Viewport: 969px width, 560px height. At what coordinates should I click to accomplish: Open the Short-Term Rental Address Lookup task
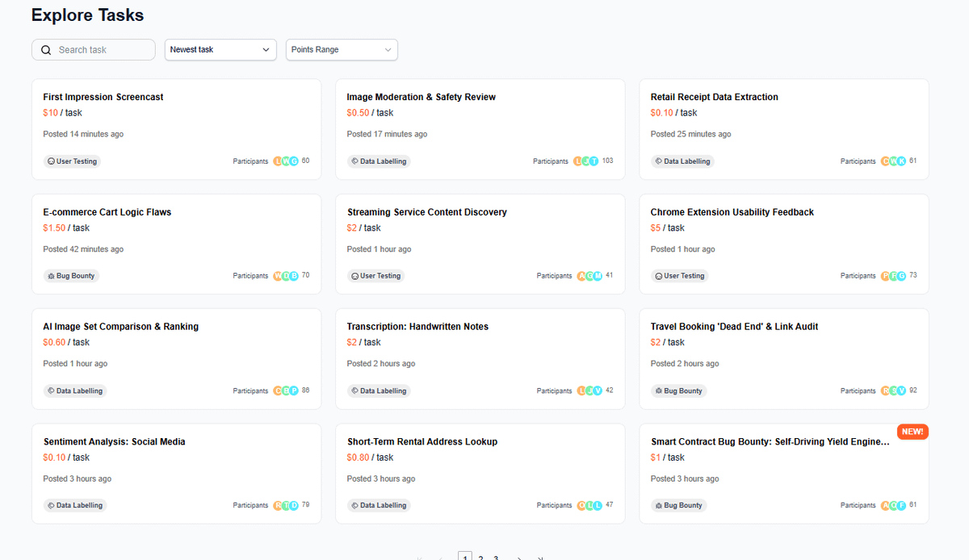coord(423,441)
